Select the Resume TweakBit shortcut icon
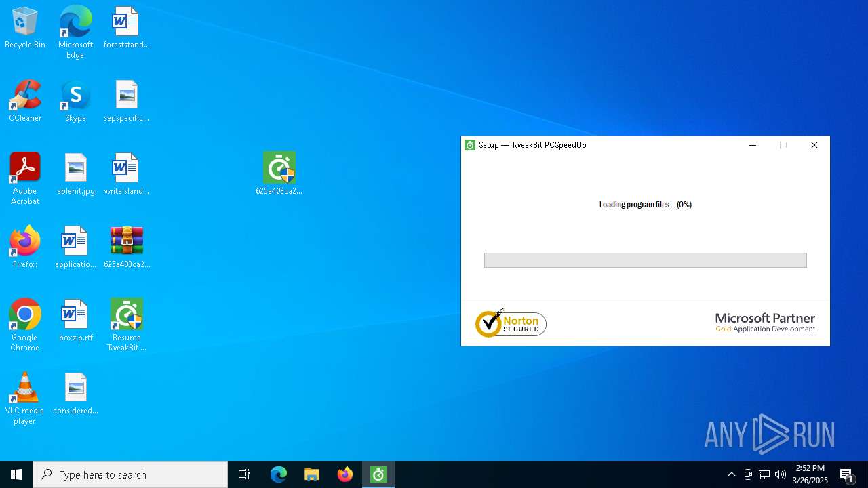Viewport: 868px width, 488px height. pyautogui.click(x=126, y=325)
